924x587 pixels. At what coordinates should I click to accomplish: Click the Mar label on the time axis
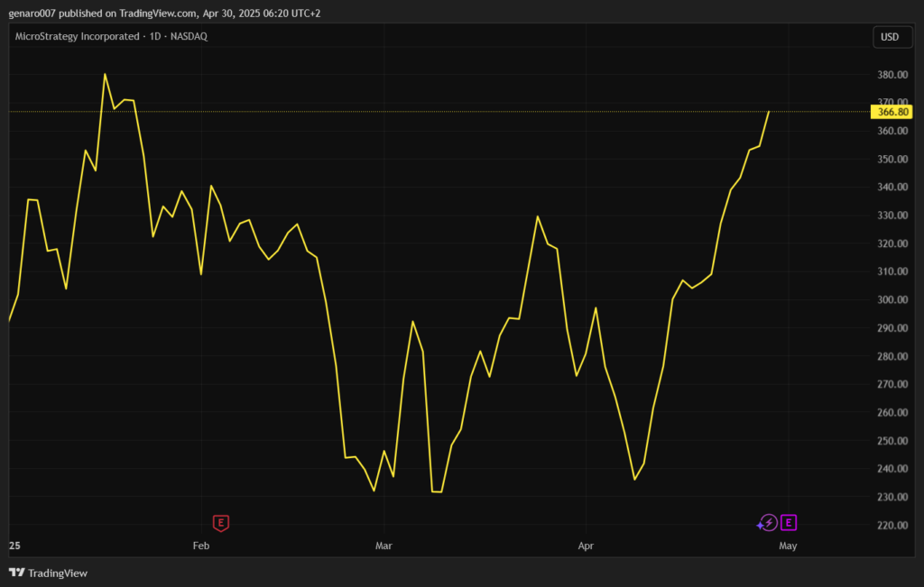click(x=384, y=546)
